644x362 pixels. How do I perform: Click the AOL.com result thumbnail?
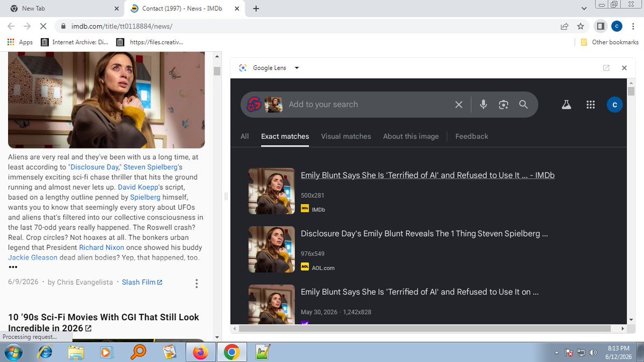pyautogui.click(x=272, y=249)
